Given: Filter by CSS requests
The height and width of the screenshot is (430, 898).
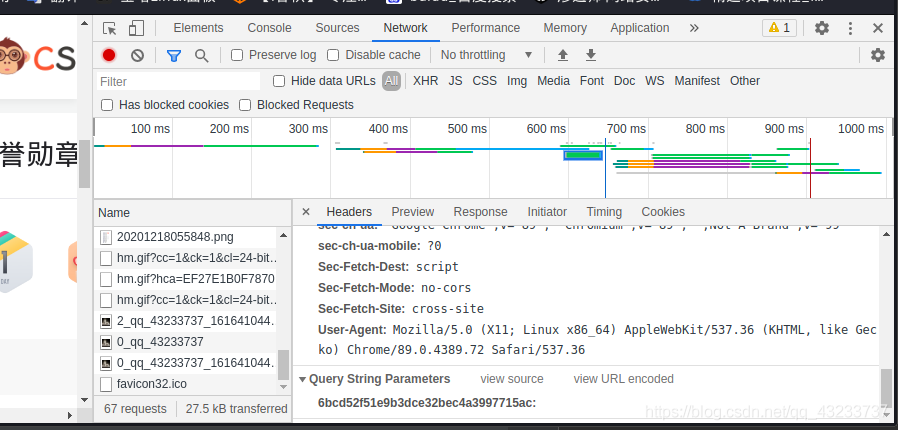Looking at the screenshot, I should [x=485, y=81].
